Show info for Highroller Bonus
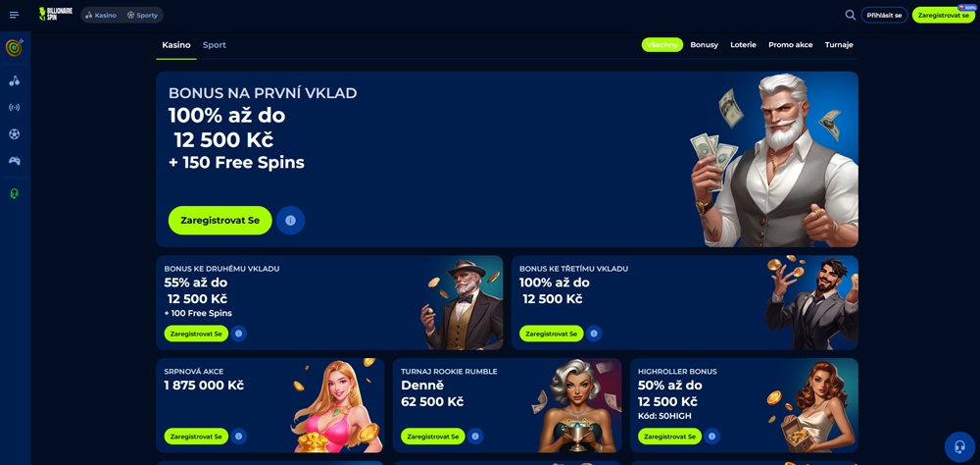The height and width of the screenshot is (465, 980). tap(711, 437)
